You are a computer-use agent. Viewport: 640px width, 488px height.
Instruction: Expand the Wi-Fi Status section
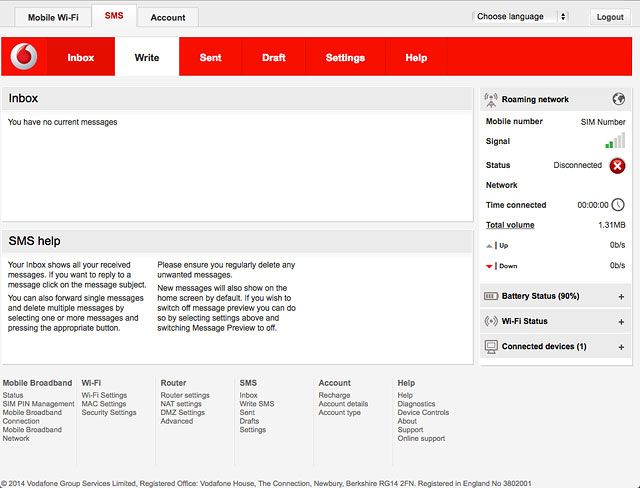(621, 322)
